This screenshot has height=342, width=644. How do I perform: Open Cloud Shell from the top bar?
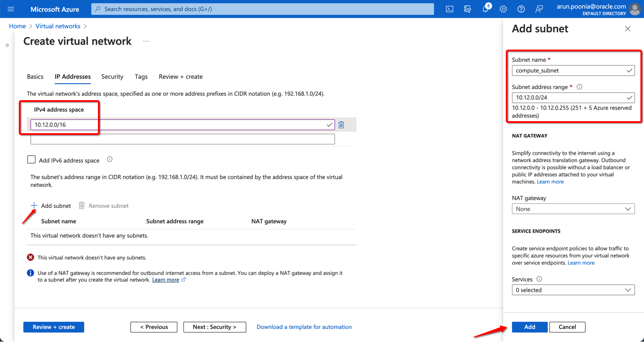[x=449, y=9]
